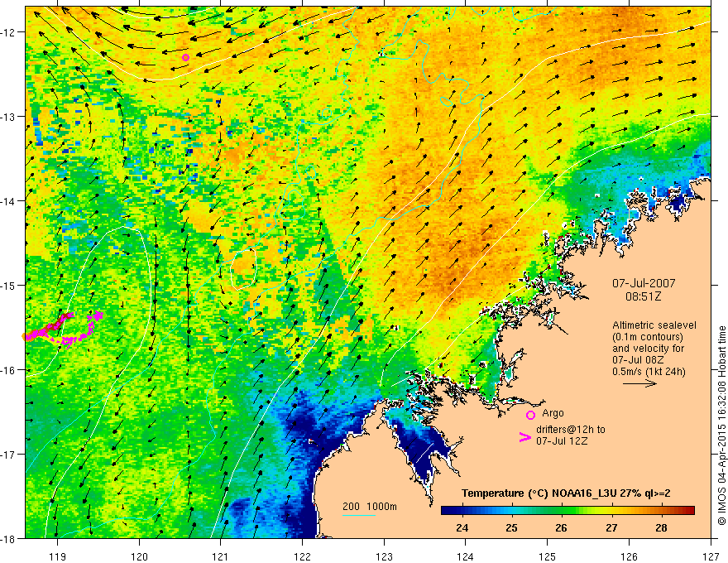
Task: Click the longitude axis label 123
Action: (x=384, y=556)
